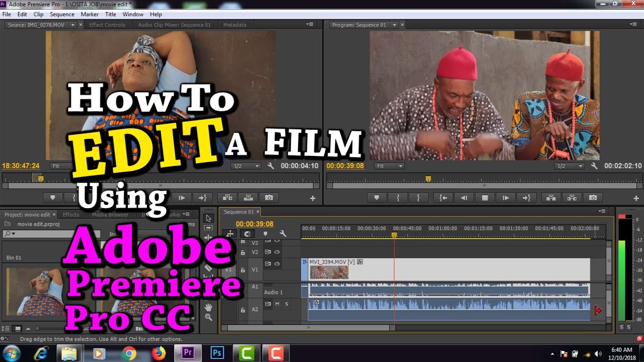Open timeline display settings wrench
Screen dimensions: 644x362
coord(283,233)
